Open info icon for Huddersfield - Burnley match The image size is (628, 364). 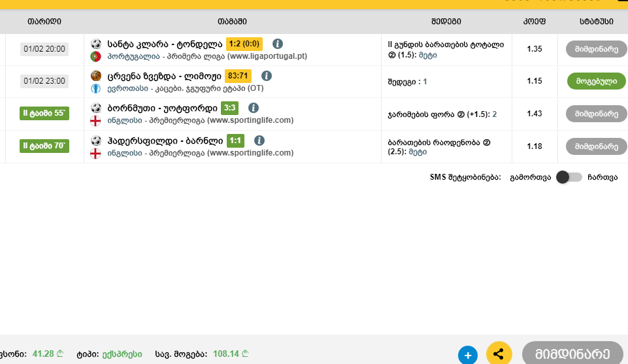[x=259, y=141]
